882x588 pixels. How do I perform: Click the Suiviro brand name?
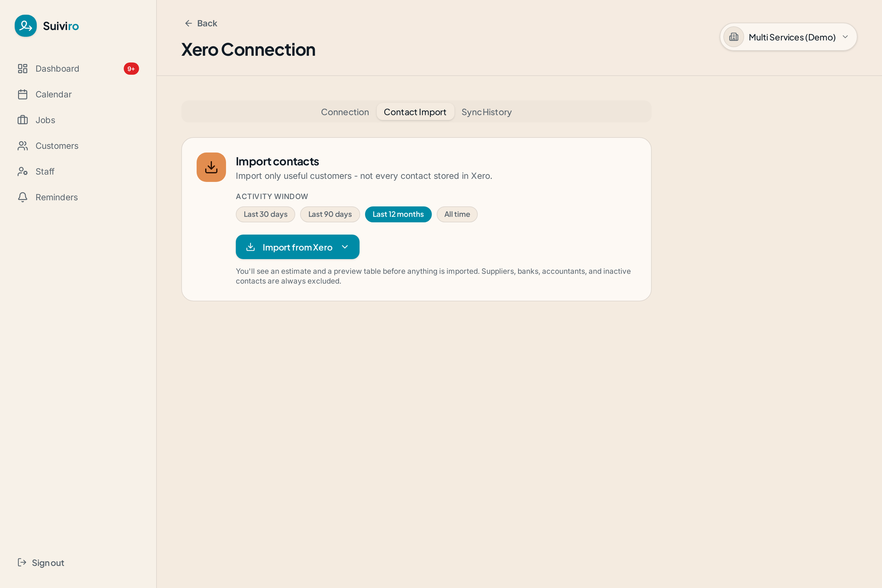pos(61,26)
